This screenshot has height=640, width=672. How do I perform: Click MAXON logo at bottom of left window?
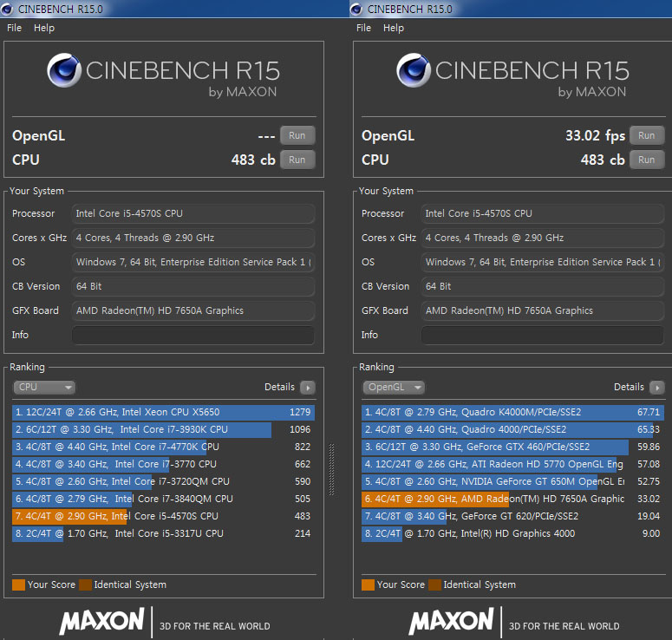pyautogui.click(x=101, y=621)
